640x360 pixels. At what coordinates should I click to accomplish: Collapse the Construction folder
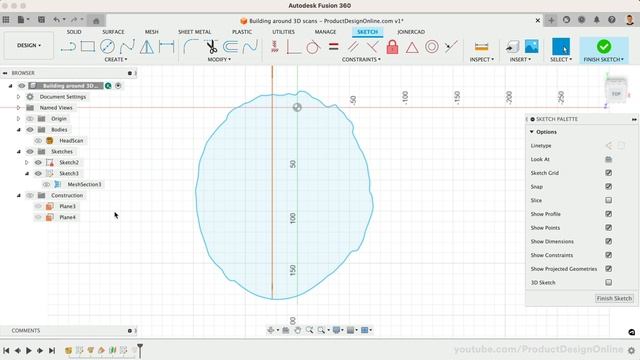18,195
